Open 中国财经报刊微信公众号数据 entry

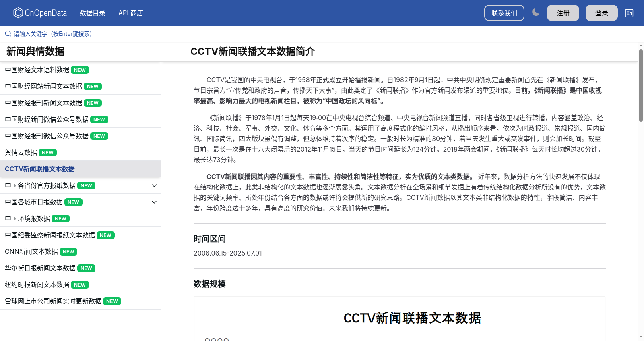click(80, 136)
